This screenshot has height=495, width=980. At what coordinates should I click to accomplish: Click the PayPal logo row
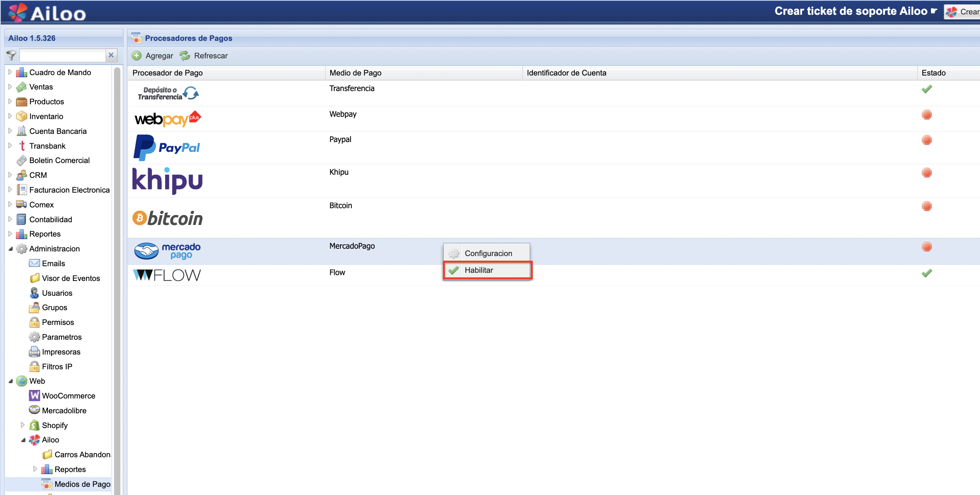pyautogui.click(x=167, y=147)
